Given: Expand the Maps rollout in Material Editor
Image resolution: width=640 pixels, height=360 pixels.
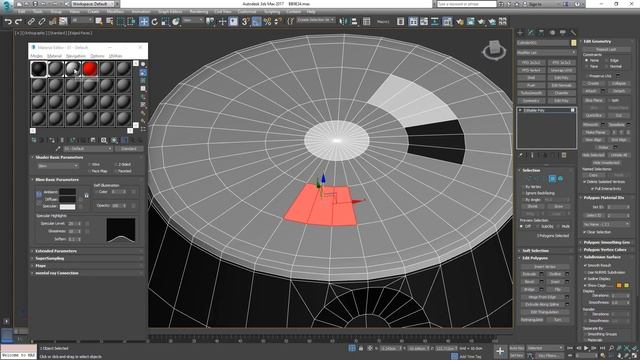Looking at the screenshot, I should tap(87, 266).
